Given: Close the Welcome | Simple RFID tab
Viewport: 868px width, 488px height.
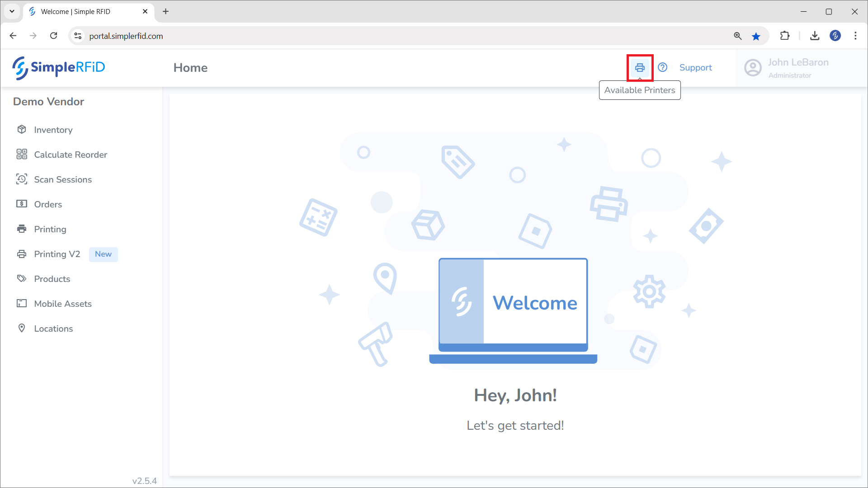Looking at the screenshot, I should click(145, 11).
